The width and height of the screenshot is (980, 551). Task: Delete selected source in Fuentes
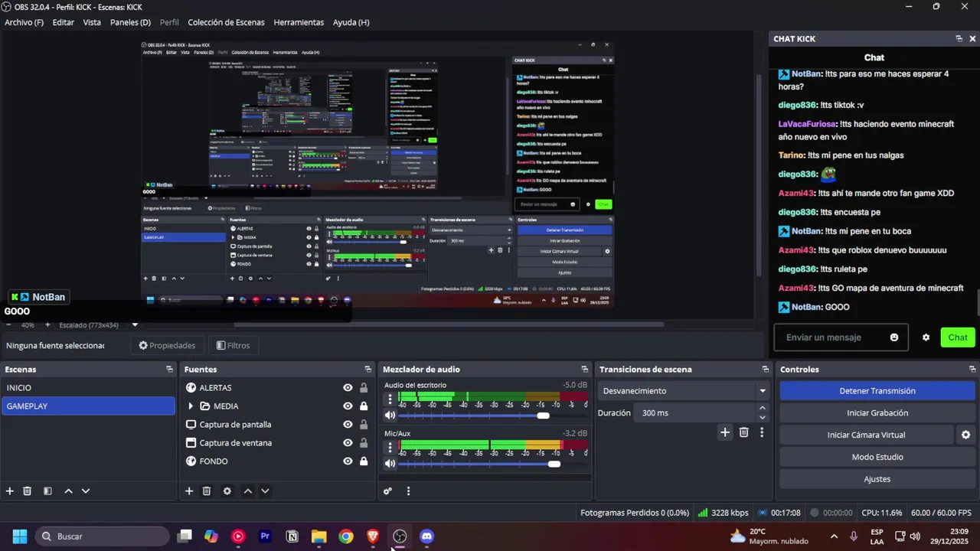(207, 491)
